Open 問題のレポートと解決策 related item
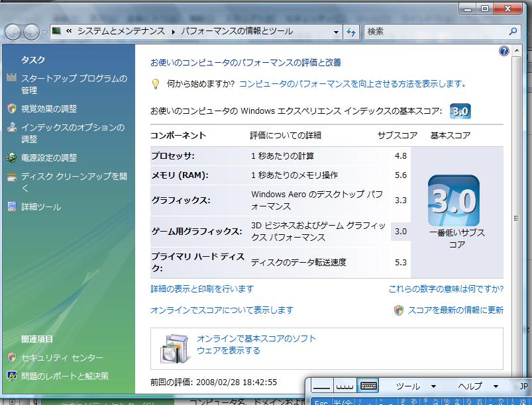The width and height of the screenshot is (532, 405). pyautogui.click(x=65, y=376)
